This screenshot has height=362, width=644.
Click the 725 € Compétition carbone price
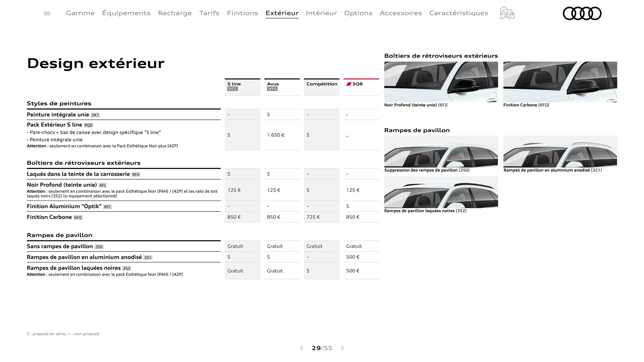pos(313,217)
